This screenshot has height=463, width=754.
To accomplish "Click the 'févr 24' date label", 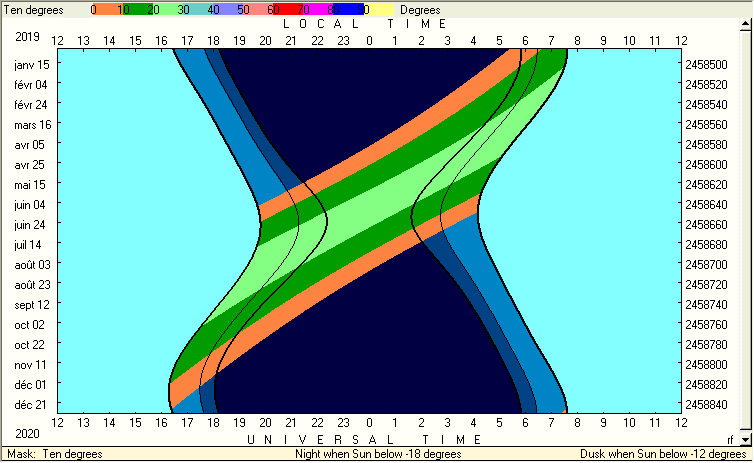I will [x=31, y=104].
